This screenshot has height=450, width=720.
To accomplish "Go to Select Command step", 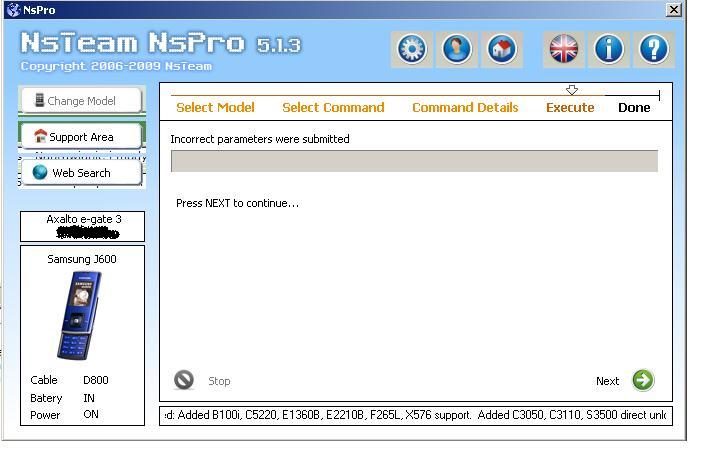I will coord(333,107).
